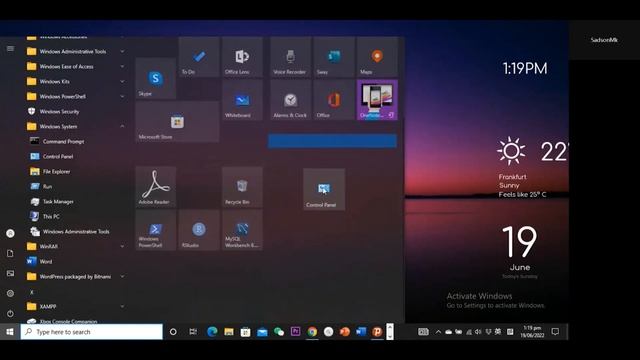Viewport: 640px width, 360px height.
Task: Open Documents from the Start left rail
Action: coord(10,253)
